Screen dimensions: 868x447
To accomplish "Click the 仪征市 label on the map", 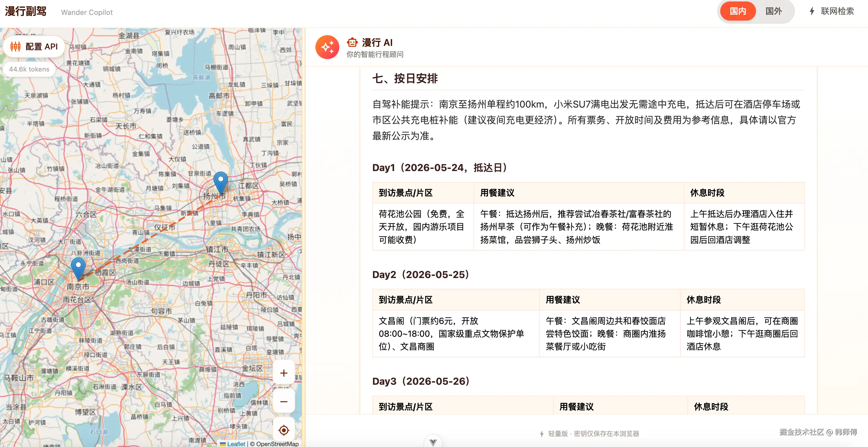I will tap(164, 228).
